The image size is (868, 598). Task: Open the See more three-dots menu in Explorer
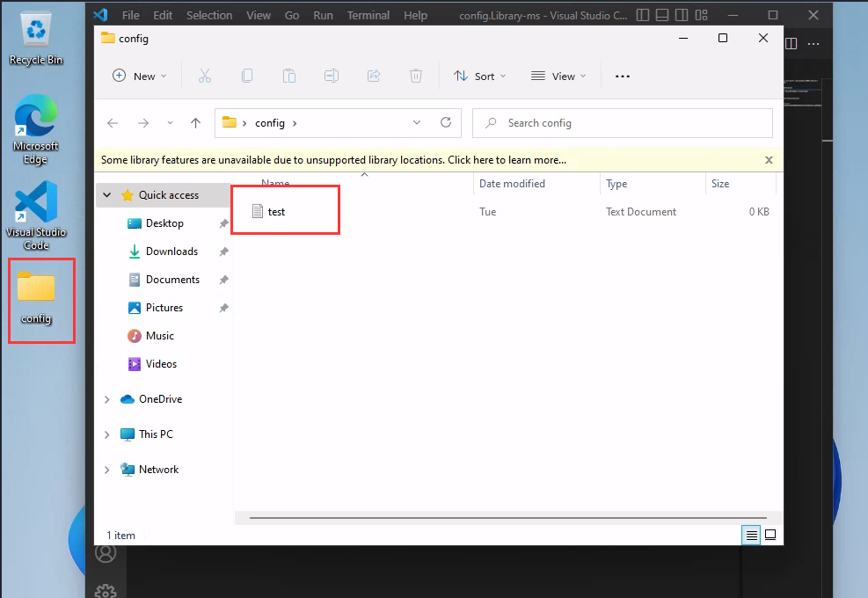(623, 77)
